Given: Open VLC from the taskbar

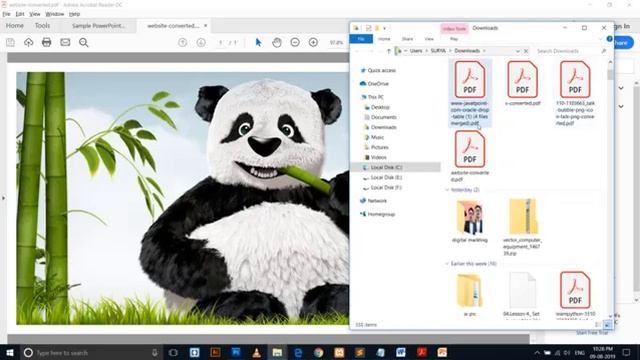Looking at the screenshot, I should [257, 353].
